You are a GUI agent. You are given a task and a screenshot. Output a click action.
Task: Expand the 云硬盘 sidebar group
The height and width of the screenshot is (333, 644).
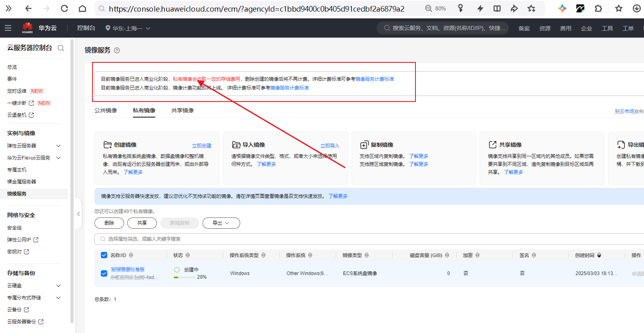point(58,286)
